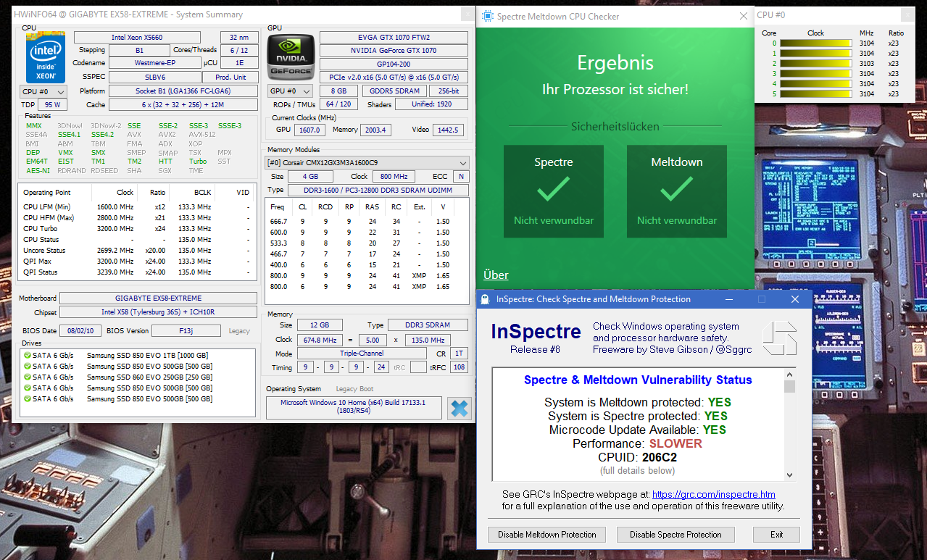Open the grc.com/inspectre.htm link
Viewport: 927px width, 560px height.
point(713,494)
